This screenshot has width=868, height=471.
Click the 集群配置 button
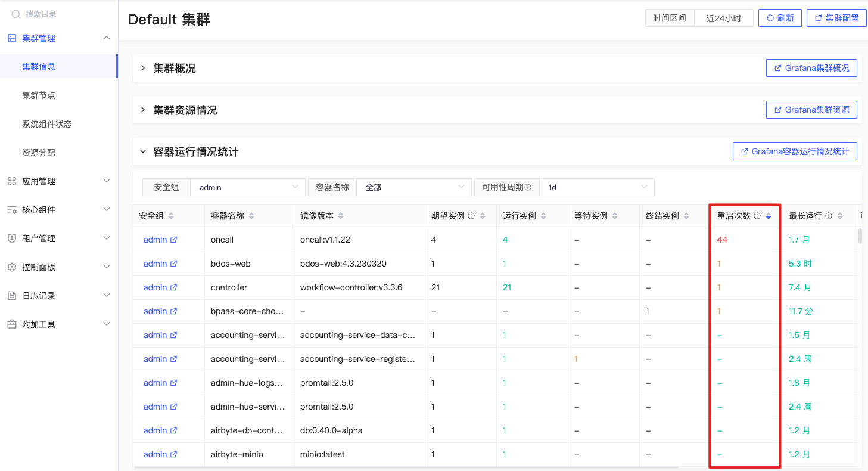[836, 18]
